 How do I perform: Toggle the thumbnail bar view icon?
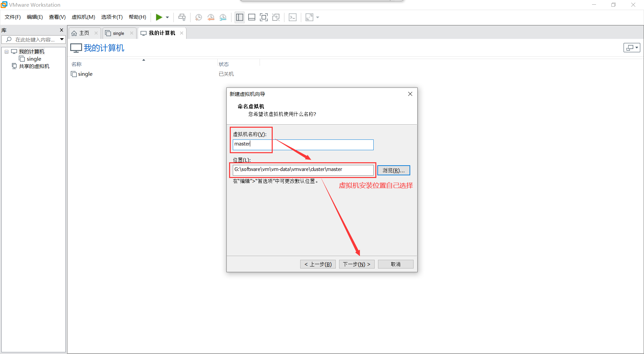coord(252,17)
